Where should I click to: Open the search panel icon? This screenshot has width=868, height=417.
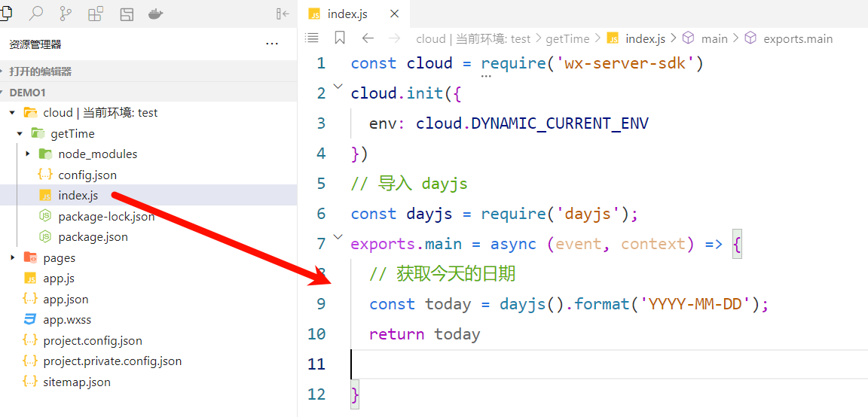(36, 14)
